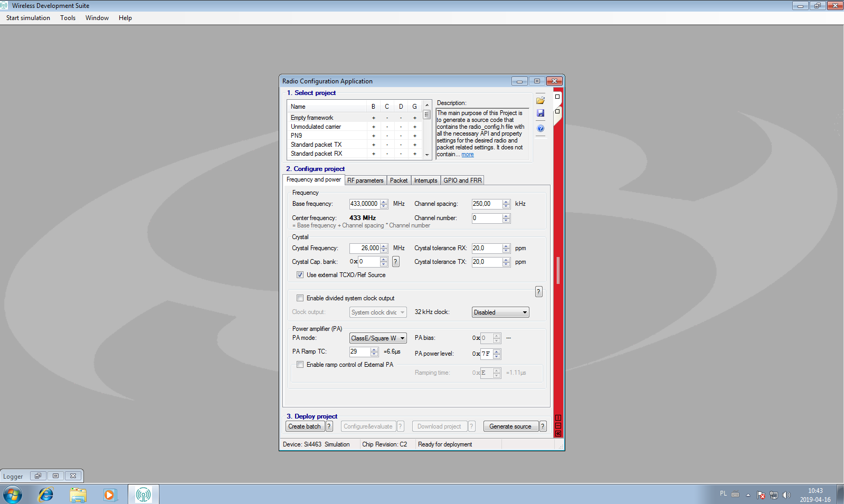
Task: Open the Help menu
Action: click(125, 17)
